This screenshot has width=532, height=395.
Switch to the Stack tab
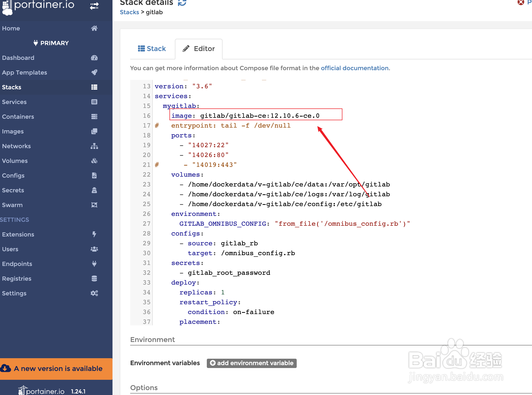tap(152, 49)
